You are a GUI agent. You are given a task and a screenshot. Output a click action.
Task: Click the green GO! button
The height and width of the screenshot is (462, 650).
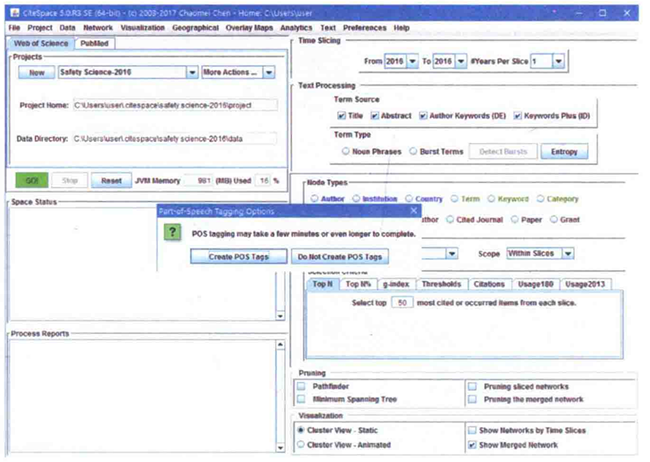30,181
